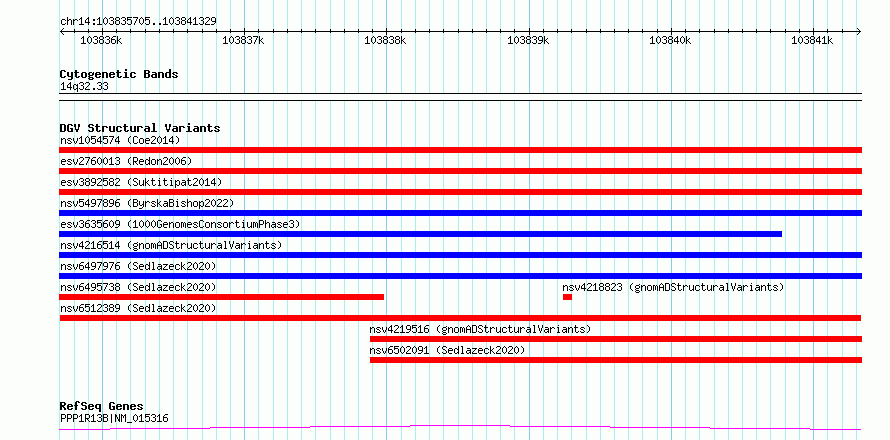Click the nsv6502091 (Sedlazeck2020) red bar
The width and height of the screenshot is (890, 440).
click(616, 360)
